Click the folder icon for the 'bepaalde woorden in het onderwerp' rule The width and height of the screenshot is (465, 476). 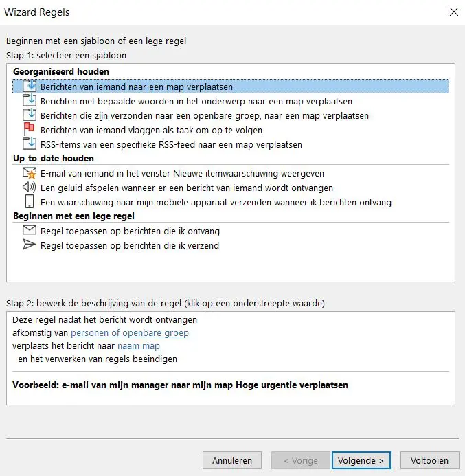pyautogui.click(x=30, y=100)
